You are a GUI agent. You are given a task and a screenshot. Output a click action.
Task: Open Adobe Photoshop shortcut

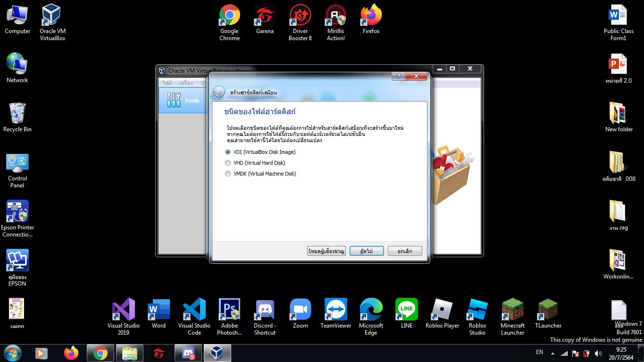[x=230, y=317]
